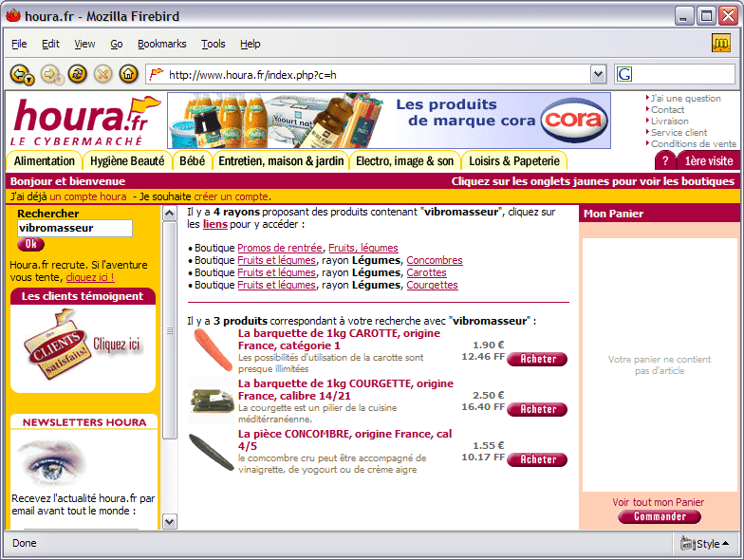The height and width of the screenshot is (560, 744).
Task: Select the Alimentation tab
Action: 44,161
